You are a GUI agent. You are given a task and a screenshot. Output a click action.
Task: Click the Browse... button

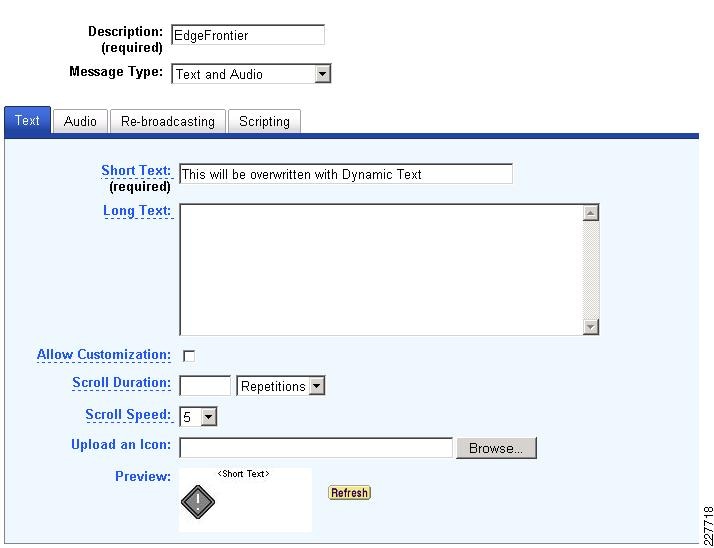496,448
